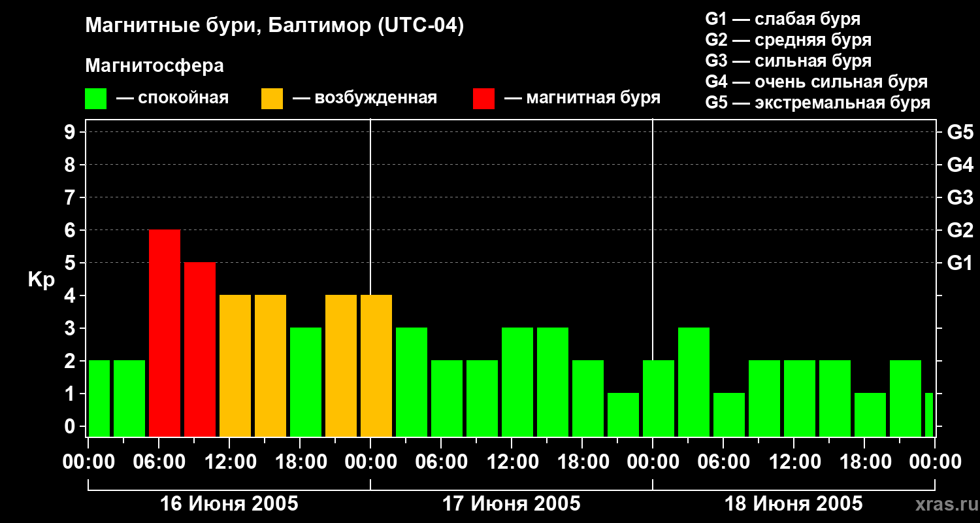The width and height of the screenshot is (980, 523).
Task: Click the "Kp" axis title
Action: point(41,280)
